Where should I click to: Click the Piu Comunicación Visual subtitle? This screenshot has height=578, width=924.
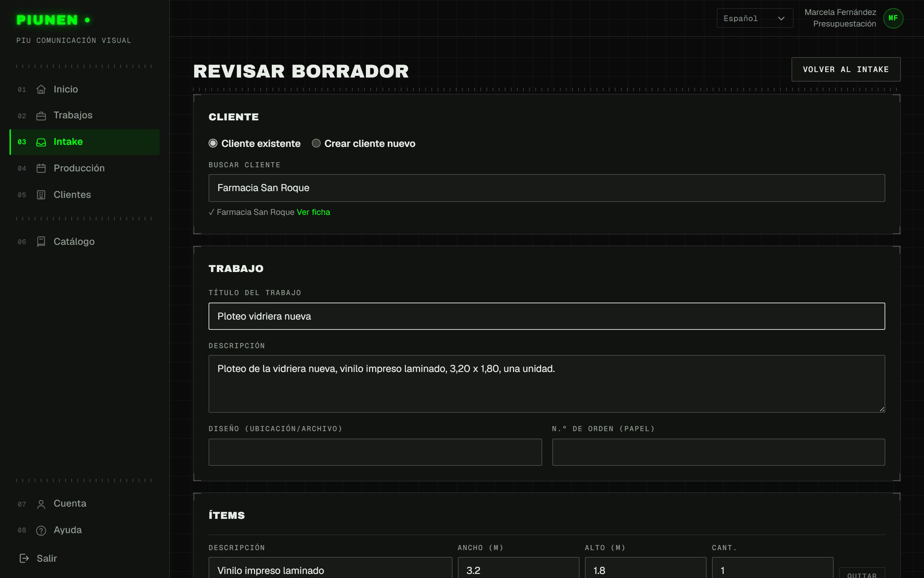tap(74, 40)
